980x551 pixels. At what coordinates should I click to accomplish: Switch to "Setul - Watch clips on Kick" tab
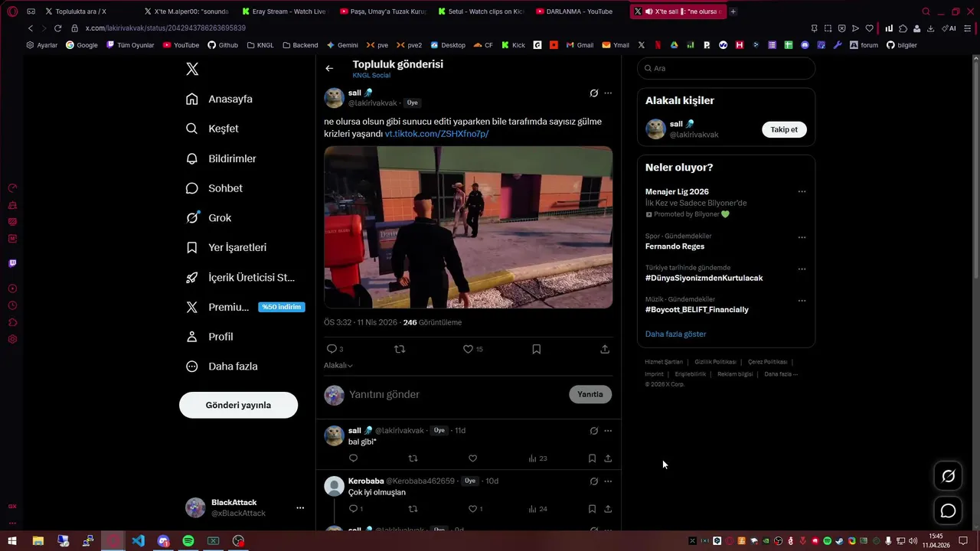click(480, 11)
